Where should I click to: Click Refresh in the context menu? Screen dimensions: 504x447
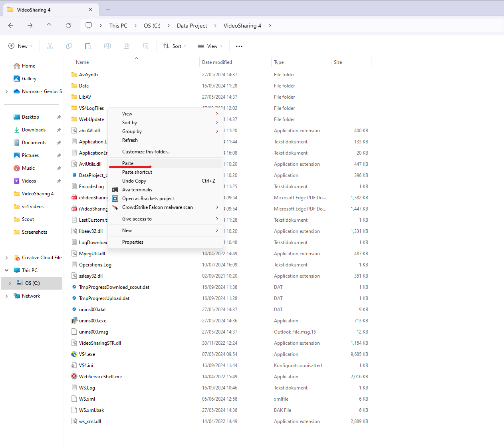(x=165, y=140)
